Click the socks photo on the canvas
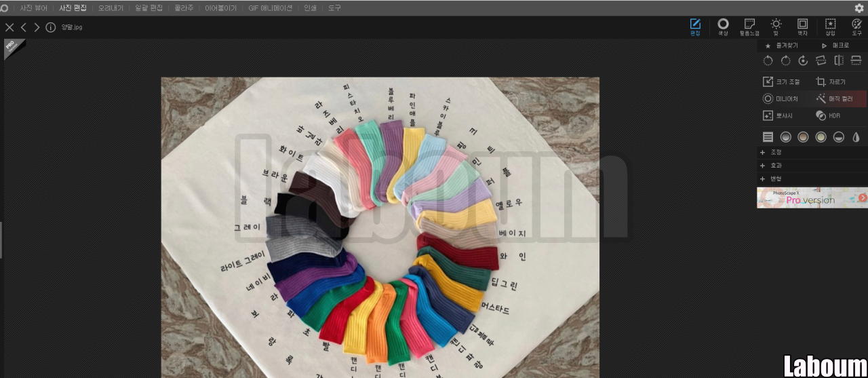 (380, 227)
